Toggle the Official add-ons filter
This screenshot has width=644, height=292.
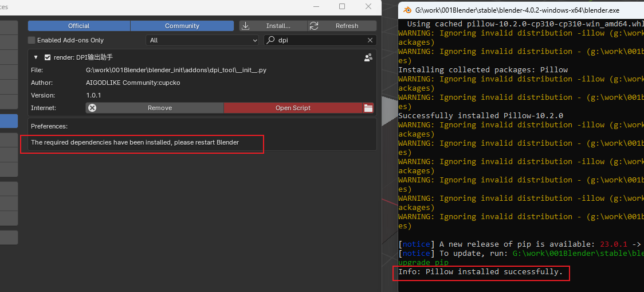79,26
